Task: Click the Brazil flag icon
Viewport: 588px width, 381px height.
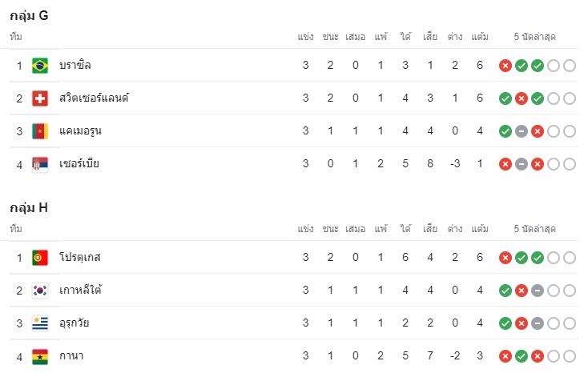Action: click(x=40, y=66)
